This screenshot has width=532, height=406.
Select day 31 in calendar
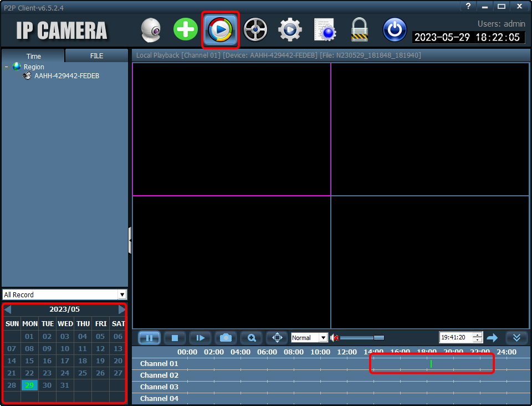[65, 385]
